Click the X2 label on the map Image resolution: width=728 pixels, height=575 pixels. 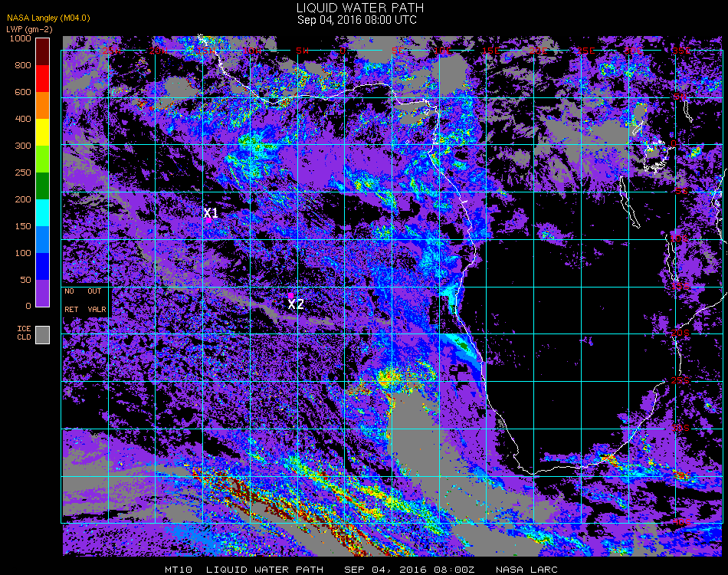(296, 304)
